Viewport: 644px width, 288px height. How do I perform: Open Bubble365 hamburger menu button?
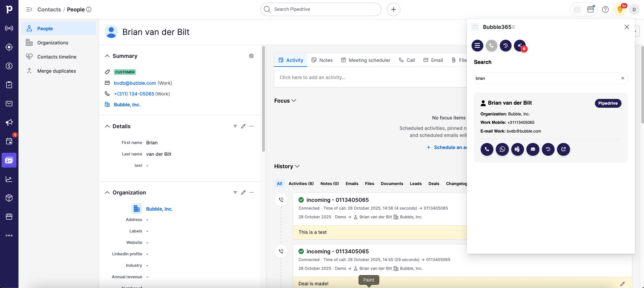(x=477, y=46)
